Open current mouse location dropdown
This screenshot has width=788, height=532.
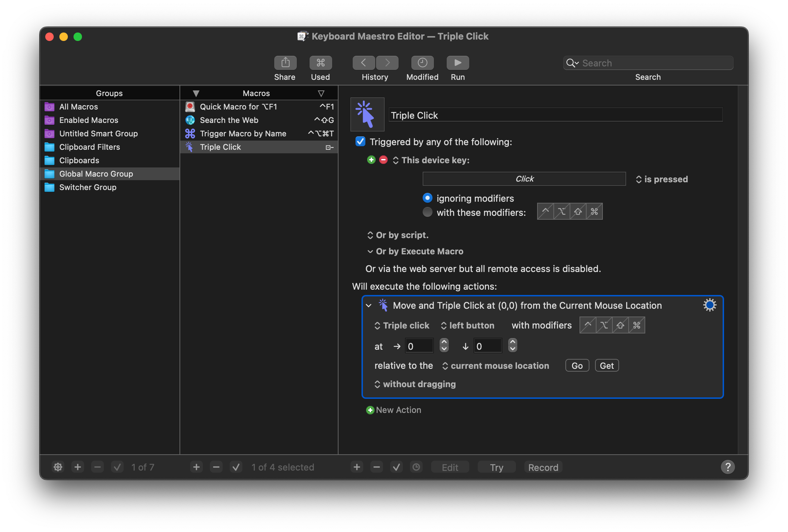496,366
